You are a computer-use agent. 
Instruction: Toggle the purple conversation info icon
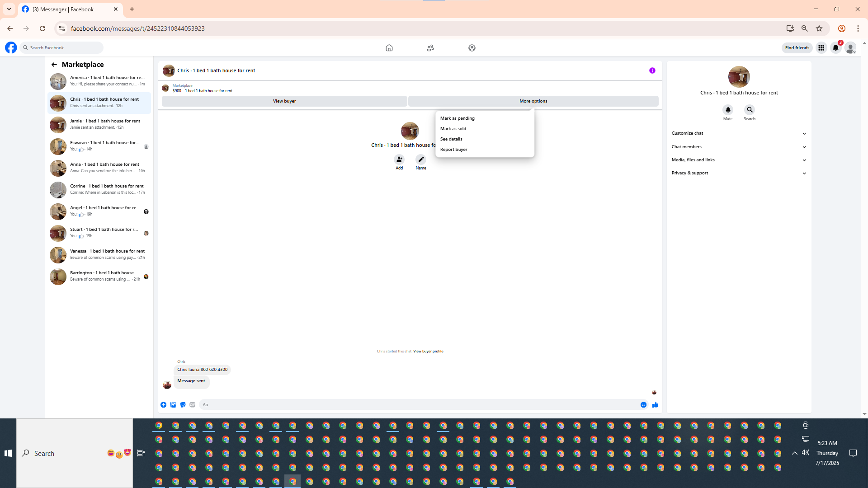pos(652,70)
